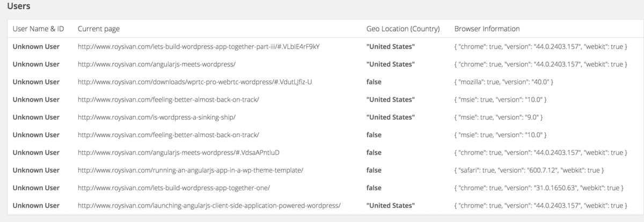
Task: Open the running-an-angularjs-app-in-a-wp-theme-template URL
Action: coord(191,171)
